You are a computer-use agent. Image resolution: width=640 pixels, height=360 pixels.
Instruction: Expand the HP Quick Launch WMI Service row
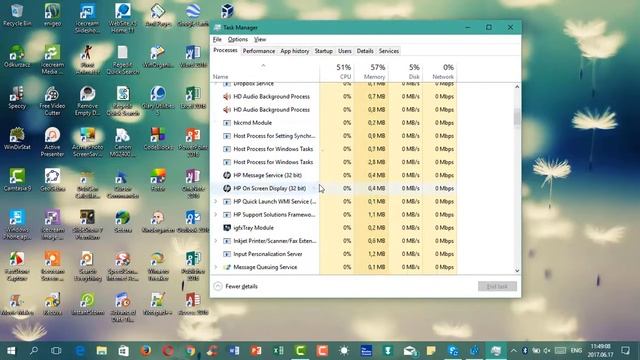point(216,201)
